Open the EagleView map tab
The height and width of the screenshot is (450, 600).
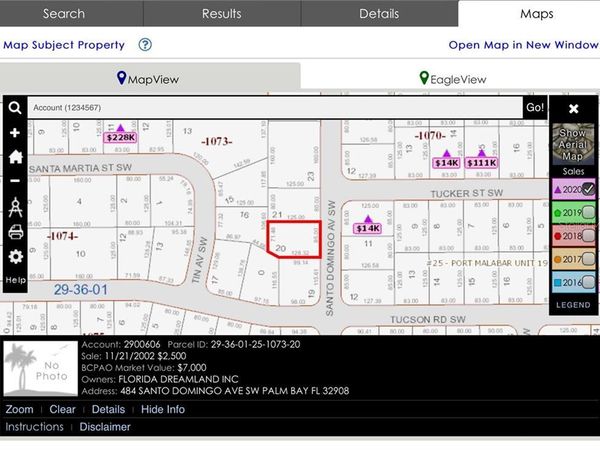[x=452, y=79]
